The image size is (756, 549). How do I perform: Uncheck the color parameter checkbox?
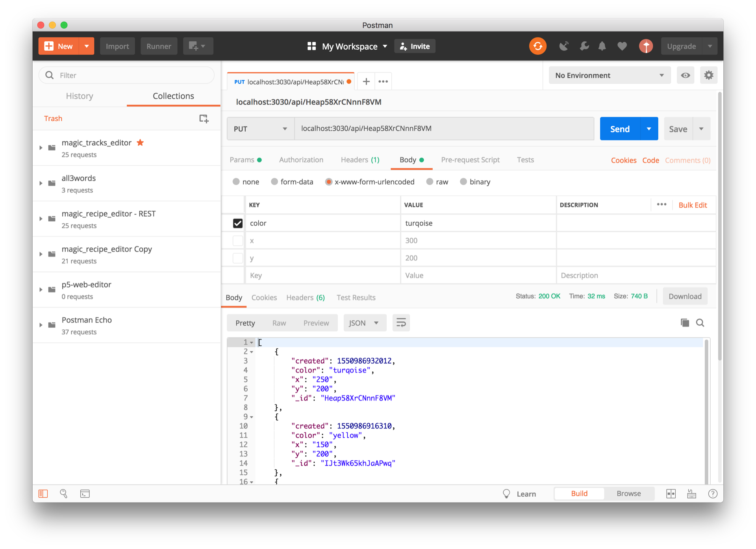tap(238, 223)
